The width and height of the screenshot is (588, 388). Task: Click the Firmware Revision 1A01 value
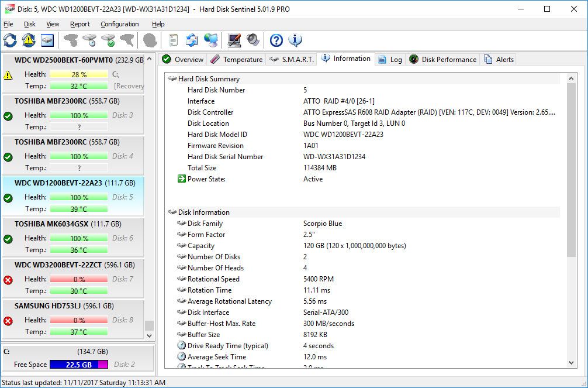[x=310, y=146]
